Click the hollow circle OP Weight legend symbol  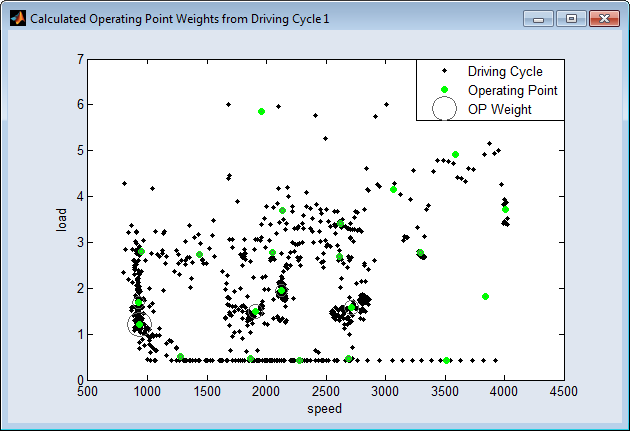(443, 108)
